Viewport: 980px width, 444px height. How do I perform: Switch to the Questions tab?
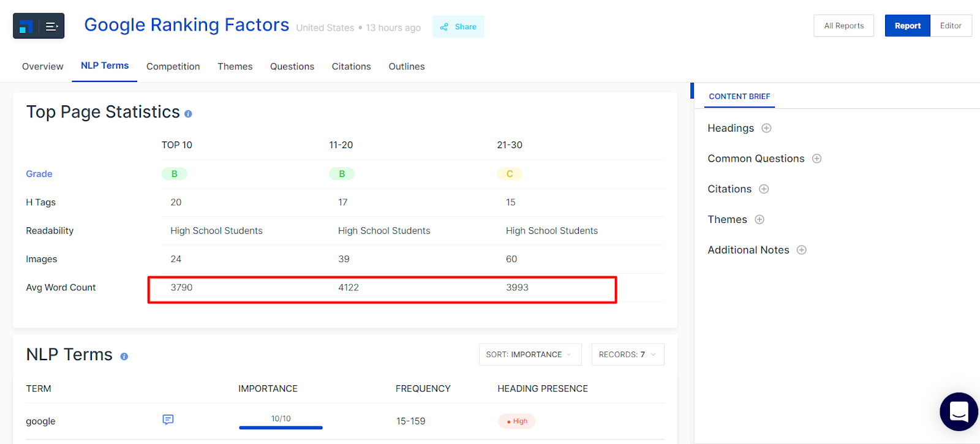click(x=292, y=66)
